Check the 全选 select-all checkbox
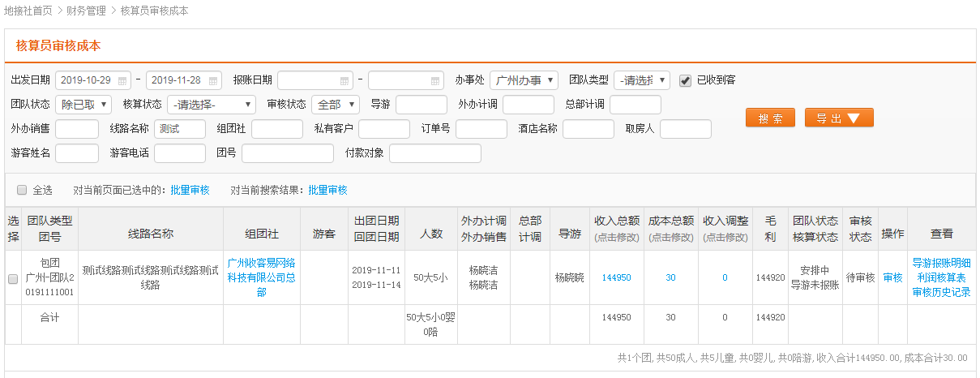Screen dimensions: 980x378 pos(22,190)
